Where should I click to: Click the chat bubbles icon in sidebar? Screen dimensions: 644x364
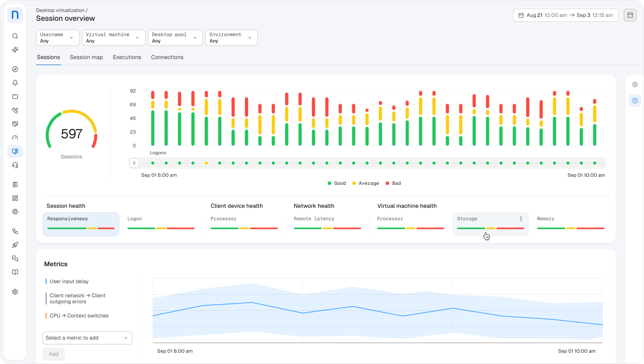pyautogui.click(x=15, y=259)
